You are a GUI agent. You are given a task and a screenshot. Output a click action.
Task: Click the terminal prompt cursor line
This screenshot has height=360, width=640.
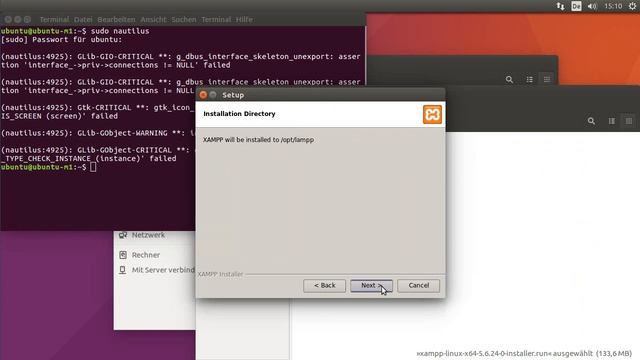click(49, 167)
